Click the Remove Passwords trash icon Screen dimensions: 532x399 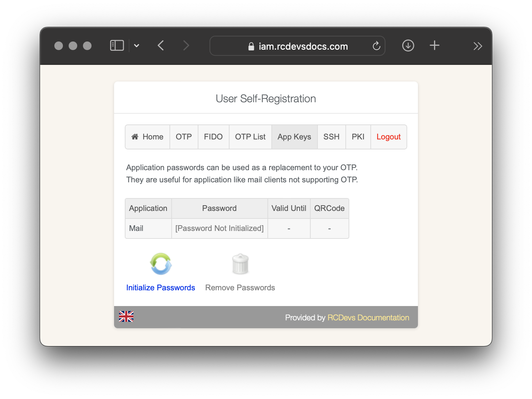point(240,264)
